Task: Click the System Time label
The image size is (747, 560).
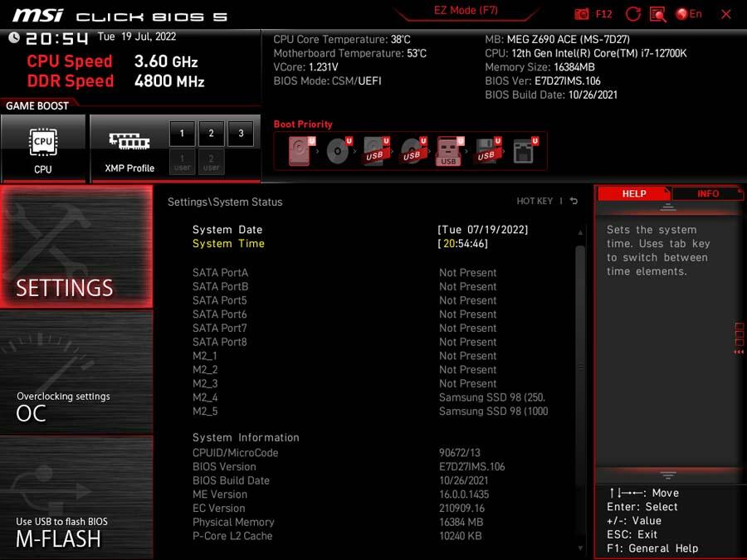Action: click(228, 243)
